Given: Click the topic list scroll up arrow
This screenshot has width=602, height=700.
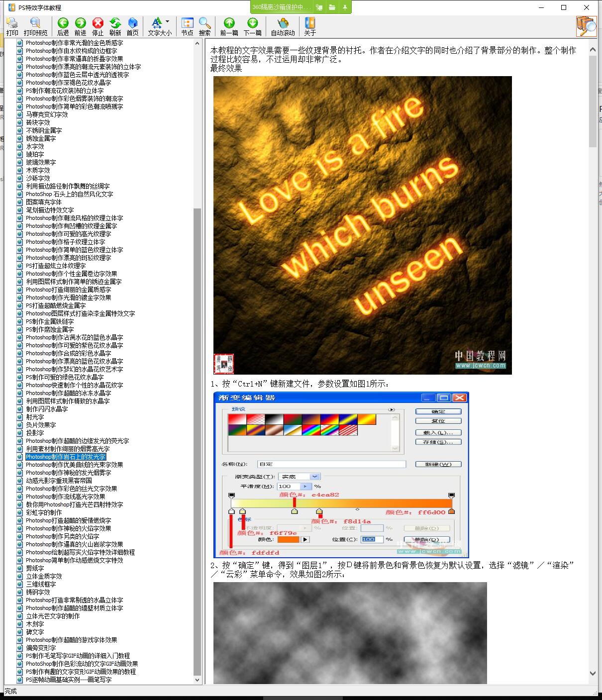Looking at the screenshot, I should tap(197, 43).
